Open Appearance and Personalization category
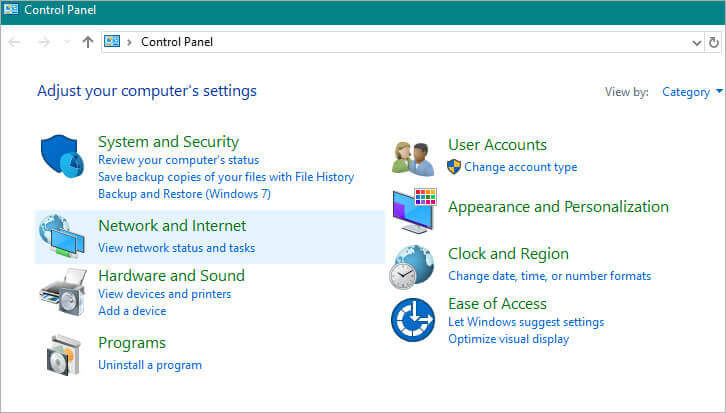Image resolution: width=726 pixels, height=413 pixels. pos(558,207)
